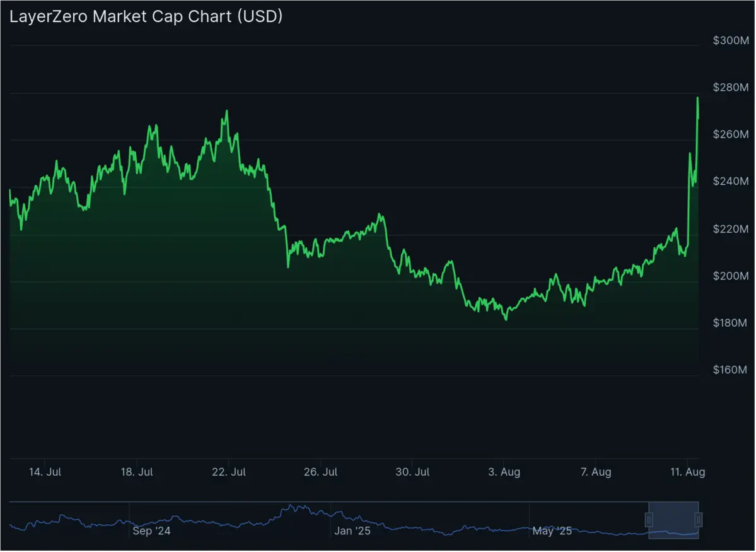Viewport: 756px width, 552px height.
Task: Click the May '25 label on the mini chart
Action: [552, 531]
